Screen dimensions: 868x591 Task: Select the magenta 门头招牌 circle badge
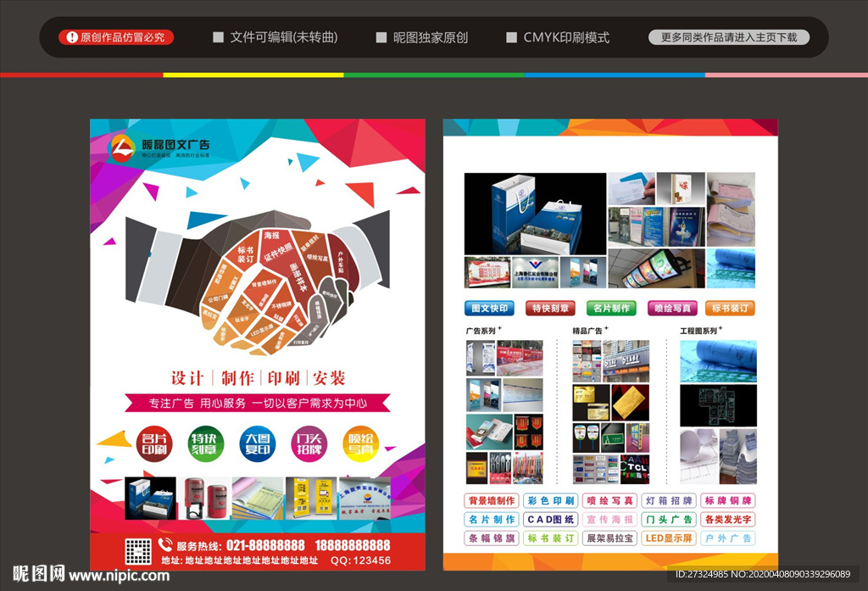click(309, 443)
